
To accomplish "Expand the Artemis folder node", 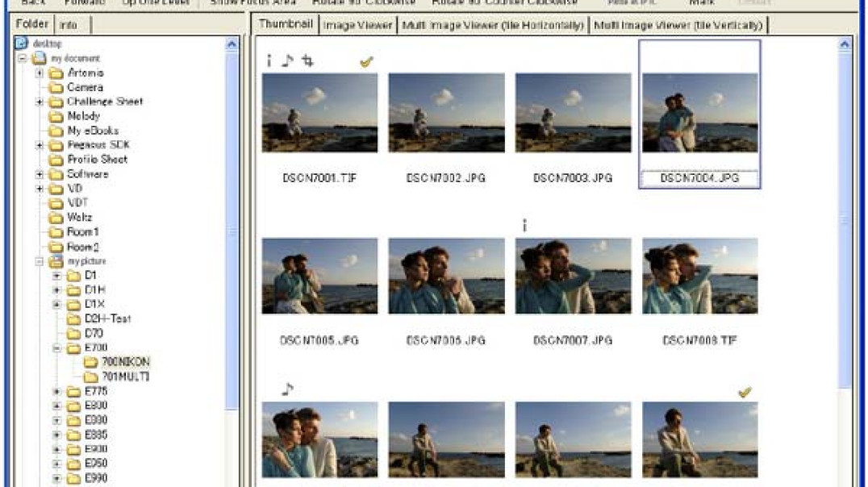I will 40,73.
